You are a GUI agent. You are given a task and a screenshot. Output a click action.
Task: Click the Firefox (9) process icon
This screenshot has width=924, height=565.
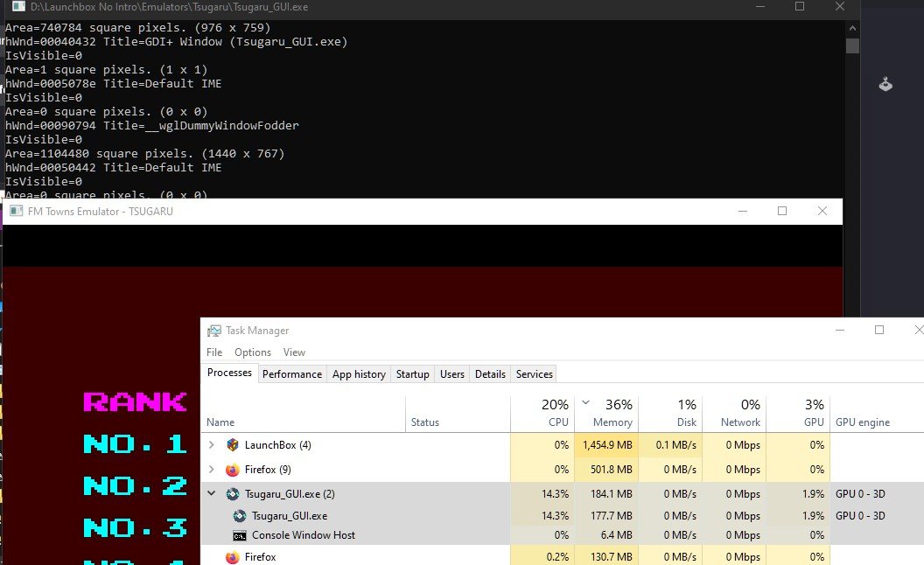pos(233,470)
